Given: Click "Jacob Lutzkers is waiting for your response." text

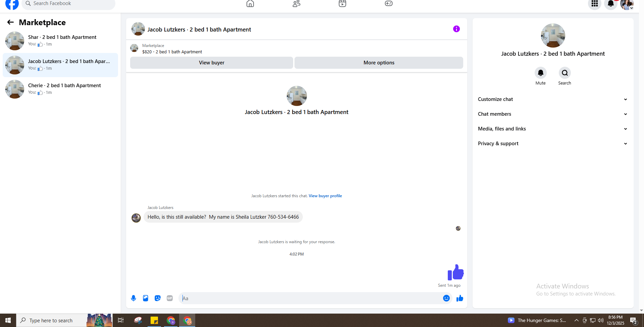Looking at the screenshot, I should (x=297, y=242).
